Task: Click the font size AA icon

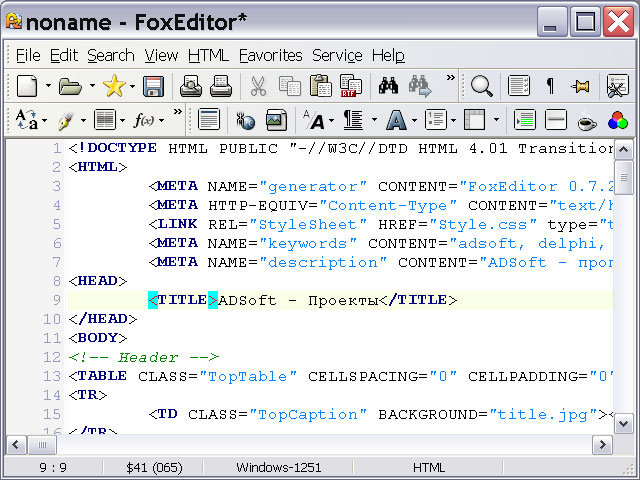Action: (313, 120)
